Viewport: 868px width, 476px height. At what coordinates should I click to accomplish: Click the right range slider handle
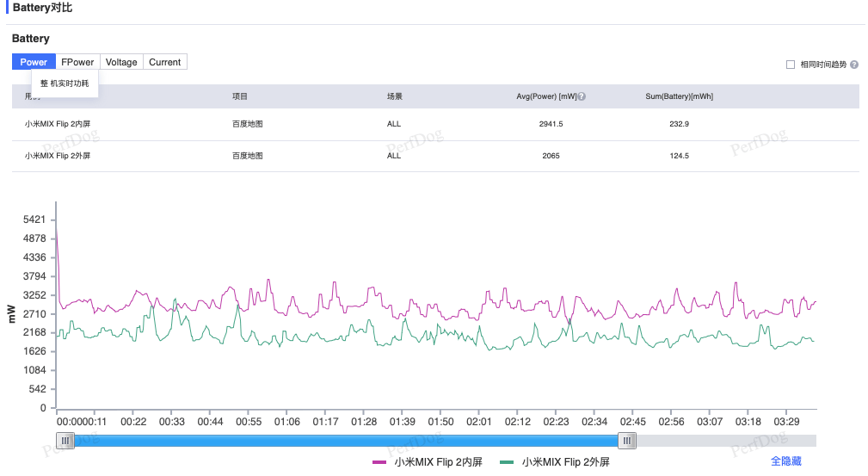(626, 441)
